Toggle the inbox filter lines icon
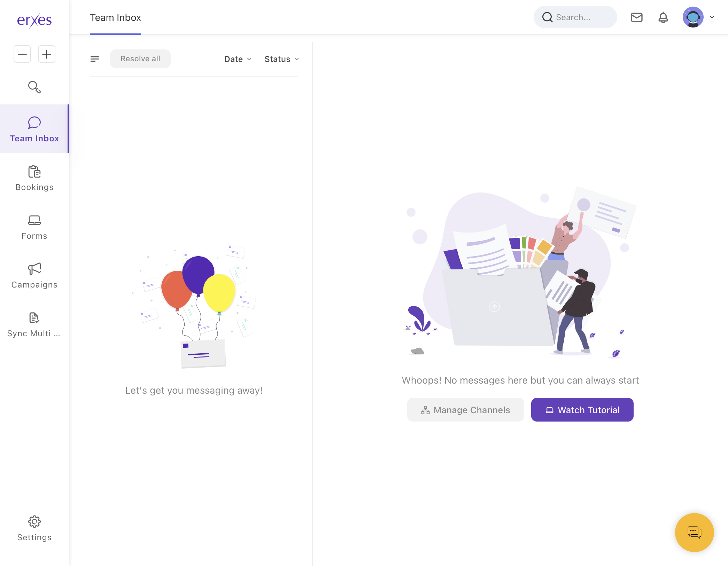Screen dimensions: 728x566 (95, 59)
